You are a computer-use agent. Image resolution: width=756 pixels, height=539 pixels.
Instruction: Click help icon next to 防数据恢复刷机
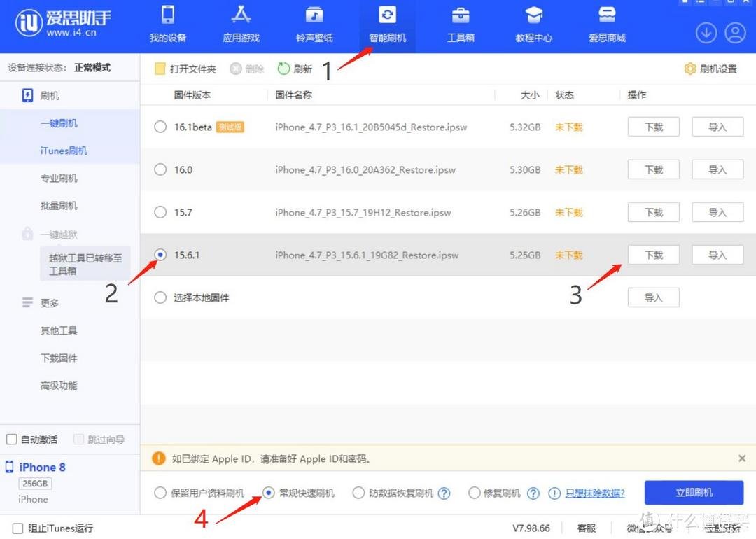coord(444,493)
